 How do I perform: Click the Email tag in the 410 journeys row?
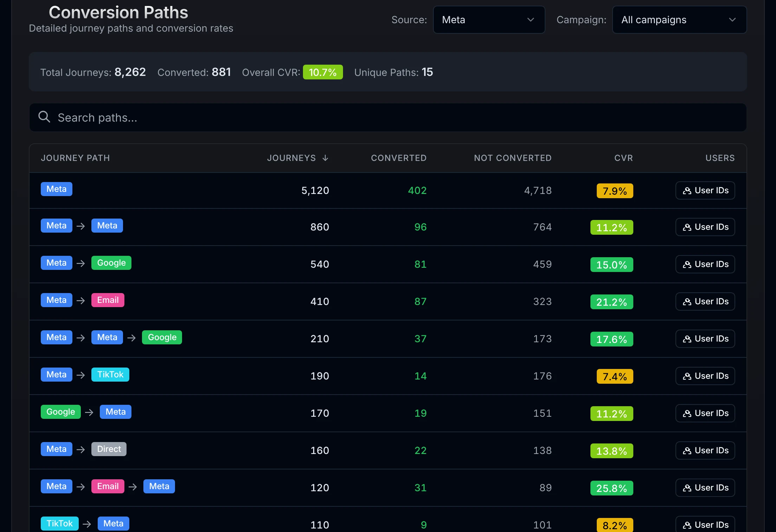point(108,300)
